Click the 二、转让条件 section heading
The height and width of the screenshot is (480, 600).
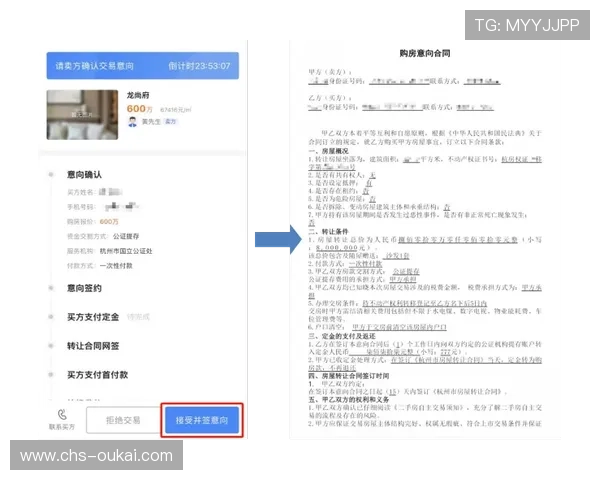click(x=328, y=232)
